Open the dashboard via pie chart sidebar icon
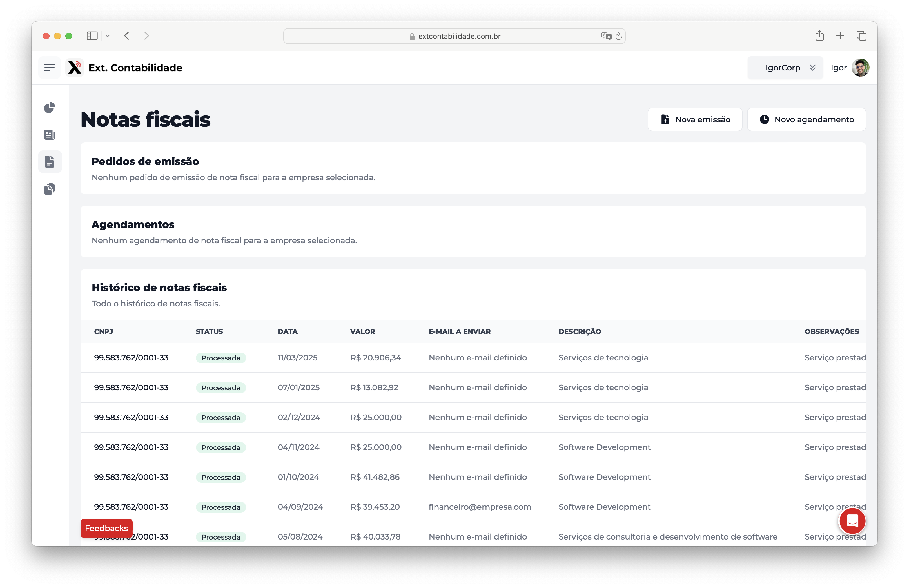Screen dimensions: 909x588 point(50,108)
